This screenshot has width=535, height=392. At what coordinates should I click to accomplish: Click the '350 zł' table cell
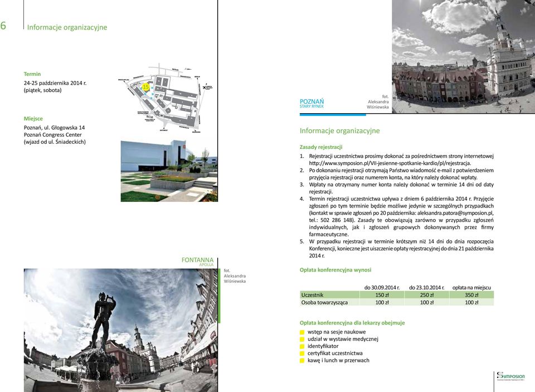(x=471, y=295)
